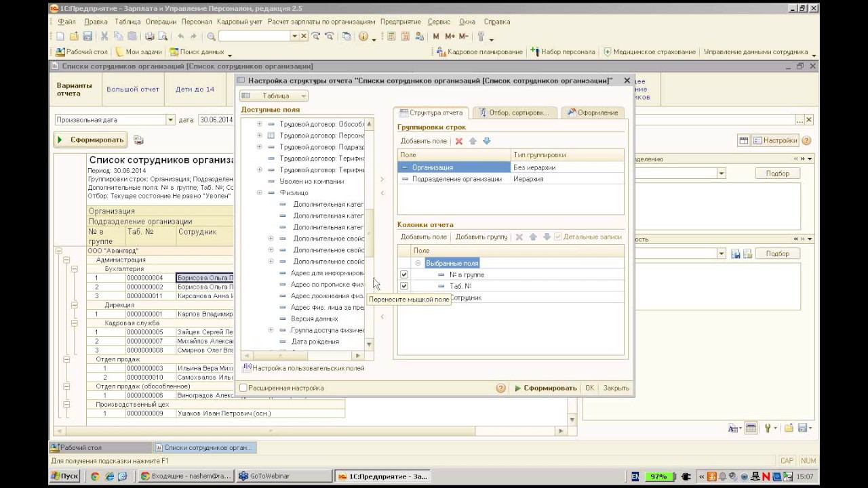Move field to the right with > arrow
The width and height of the screenshot is (868, 488).
[x=382, y=180]
